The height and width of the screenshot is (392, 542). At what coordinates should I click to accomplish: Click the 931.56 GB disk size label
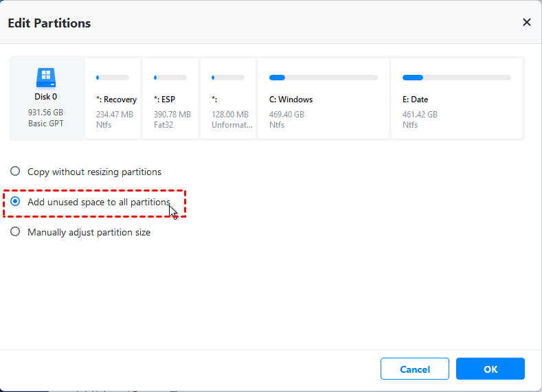pos(46,111)
